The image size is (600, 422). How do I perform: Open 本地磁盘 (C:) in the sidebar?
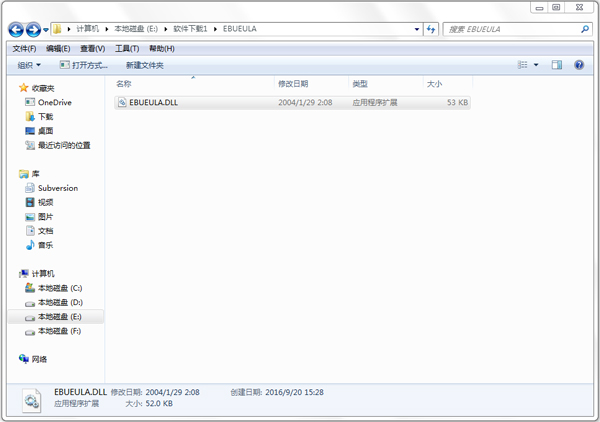(60, 288)
